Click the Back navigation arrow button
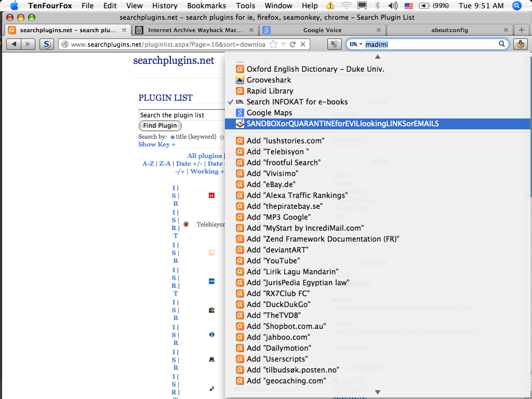Screen dimensions: 532x399 pyautogui.click(x=14, y=44)
